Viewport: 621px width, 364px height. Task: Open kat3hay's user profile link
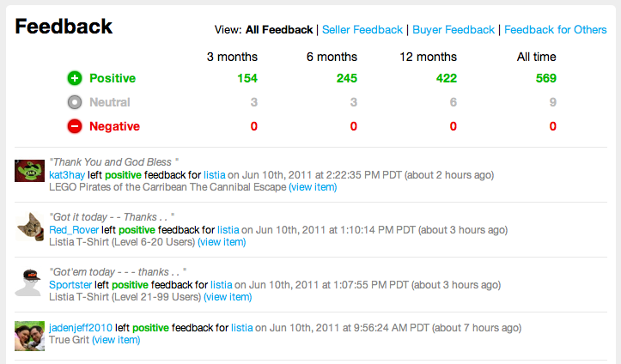68,175
